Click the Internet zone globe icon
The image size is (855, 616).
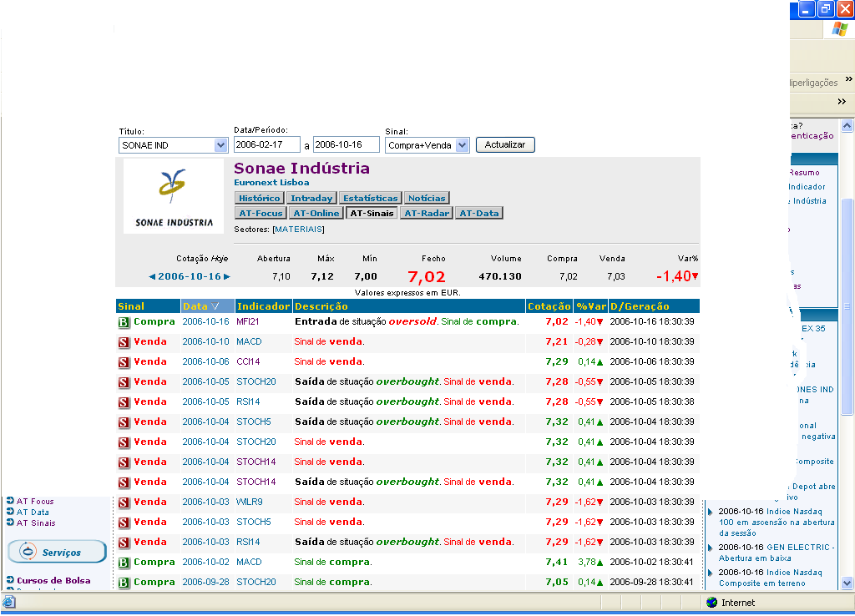(711, 603)
